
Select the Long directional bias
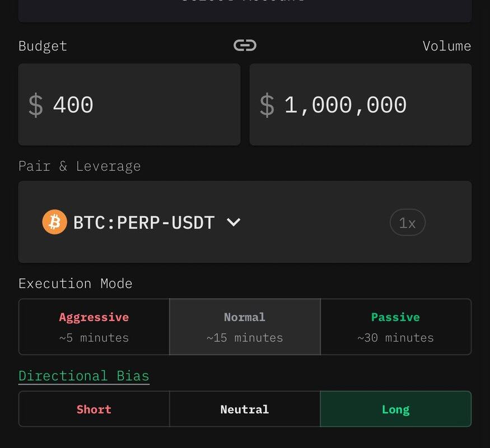click(x=395, y=409)
